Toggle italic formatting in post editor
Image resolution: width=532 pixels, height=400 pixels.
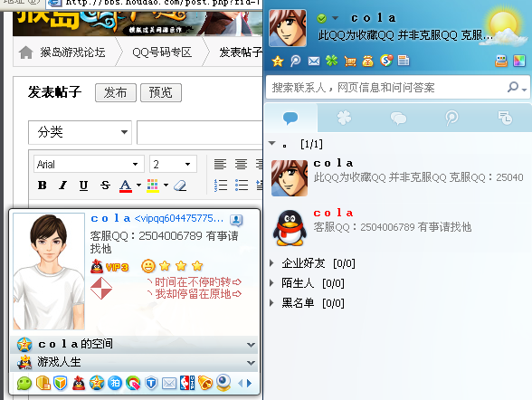62,186
